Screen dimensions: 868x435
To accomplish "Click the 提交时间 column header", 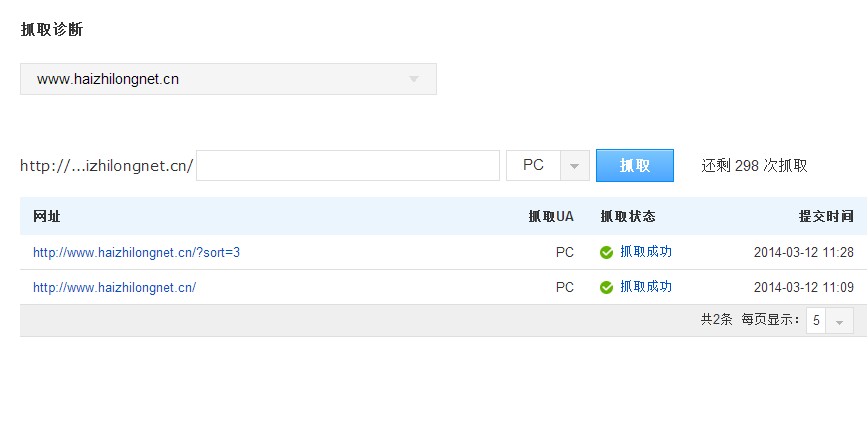I will tap(826, 216).
